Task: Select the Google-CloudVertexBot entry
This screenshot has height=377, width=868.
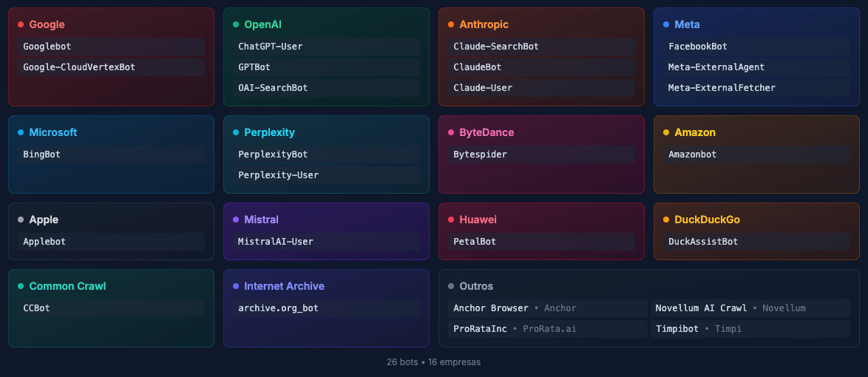Action: (111, 67)
